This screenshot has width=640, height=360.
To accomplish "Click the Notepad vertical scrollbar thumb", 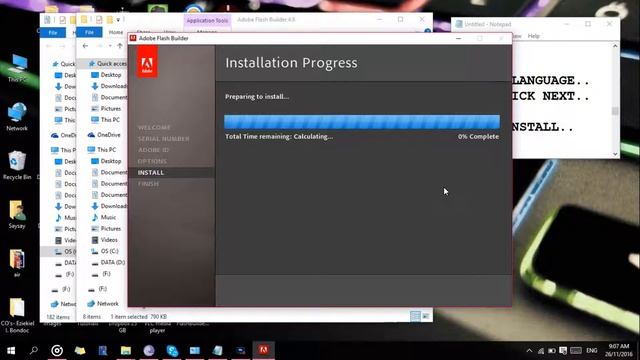I will coord(615,111).
